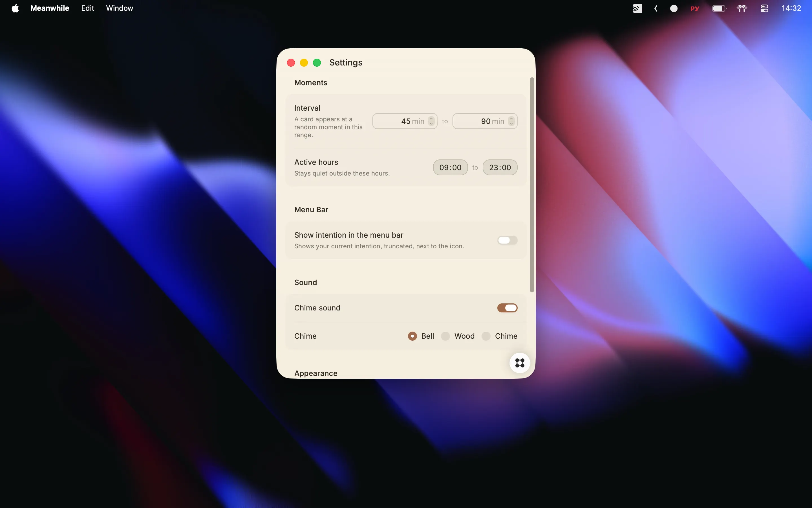Open the 23:00 active hours end picker
Screen dimensions: 812x508
(500, 167)
